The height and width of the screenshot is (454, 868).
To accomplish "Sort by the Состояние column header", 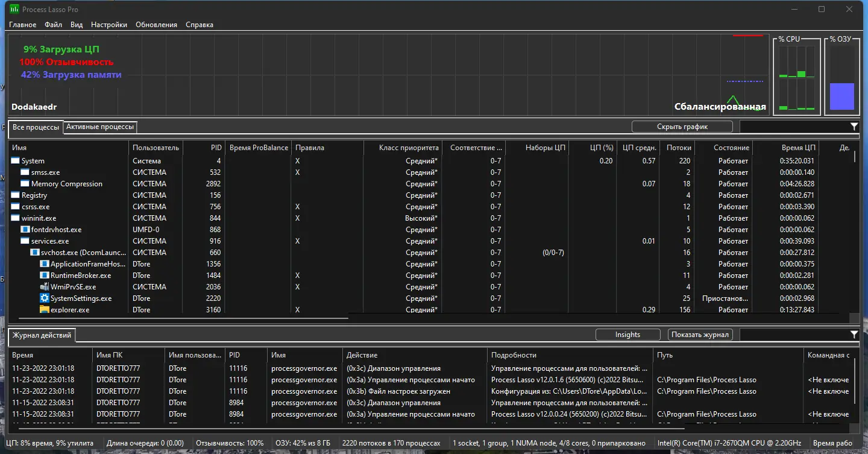I will pyautogui.click(x=723, y=148).
